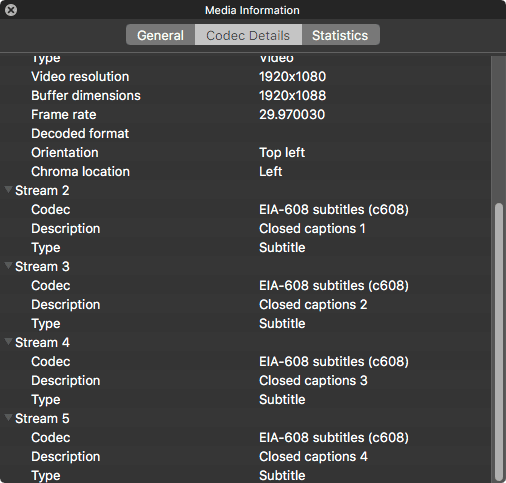Image resolution: width=506 pixels, height=483 pixels.
Task: Select the Stream 2 row label
Action: coord(42,191)
